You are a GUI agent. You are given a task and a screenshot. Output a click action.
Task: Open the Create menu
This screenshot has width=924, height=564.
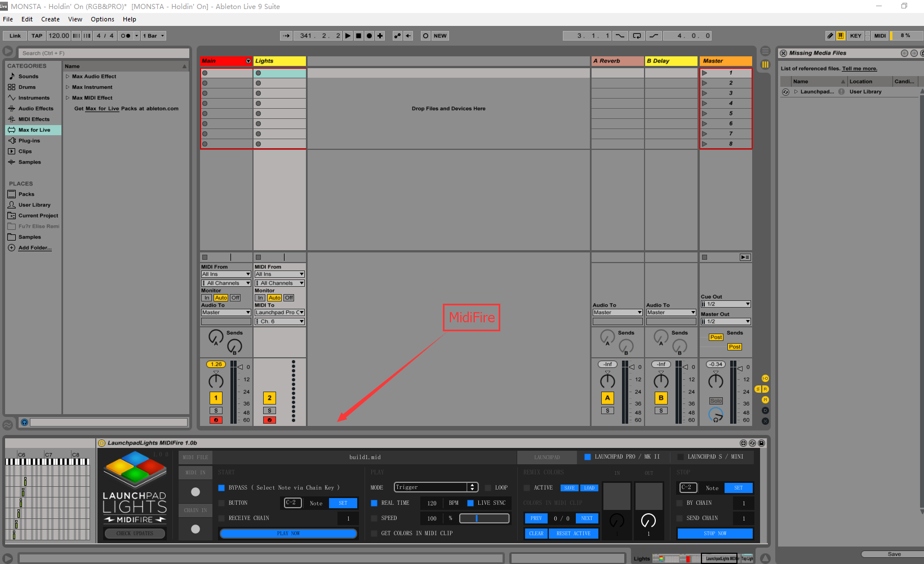pyautogui.click(x=50, y=19)
